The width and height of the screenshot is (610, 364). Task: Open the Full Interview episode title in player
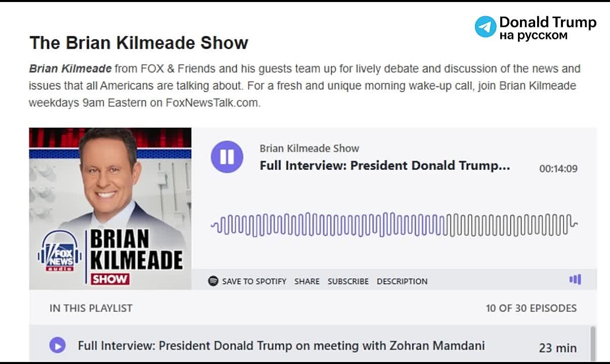pos(385,166)
